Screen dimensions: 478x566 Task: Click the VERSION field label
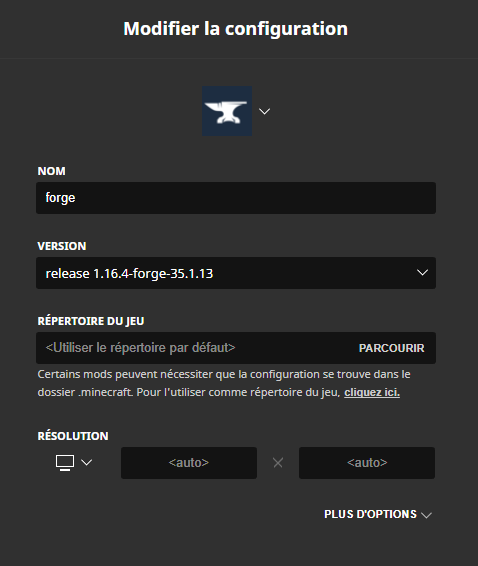(62, 246)
